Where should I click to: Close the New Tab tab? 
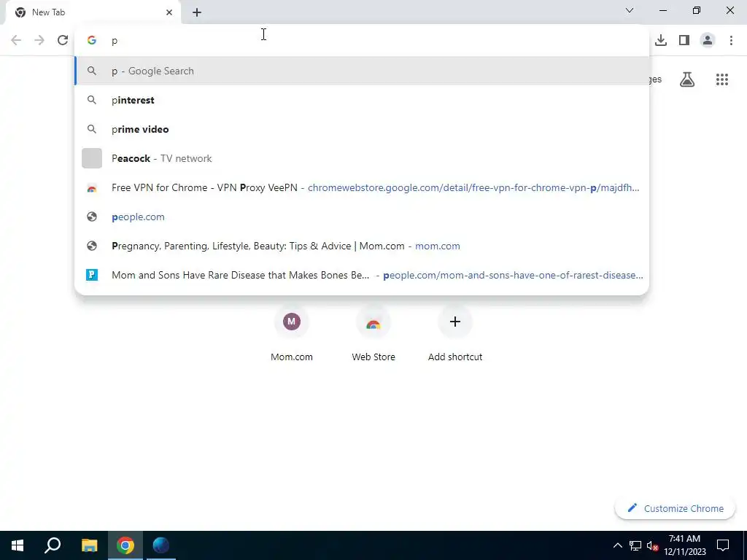click(x=169, y=12)
